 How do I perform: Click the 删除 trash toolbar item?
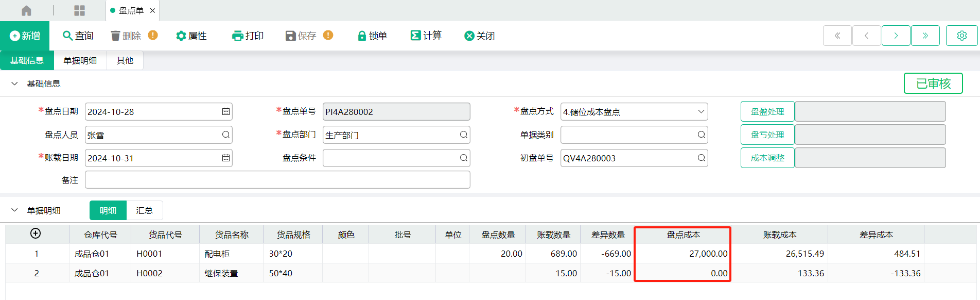126,36
